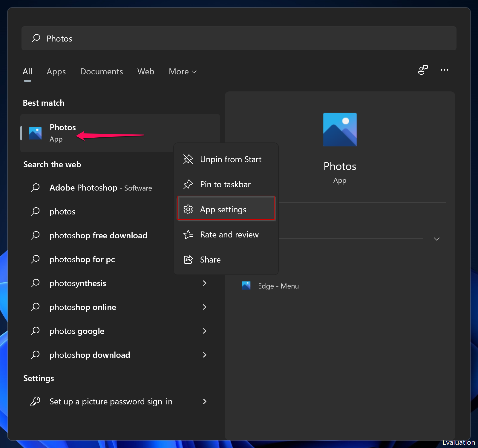The image size is (478, 448).
Task: Open the Photos app best match result
Action: 120,133
